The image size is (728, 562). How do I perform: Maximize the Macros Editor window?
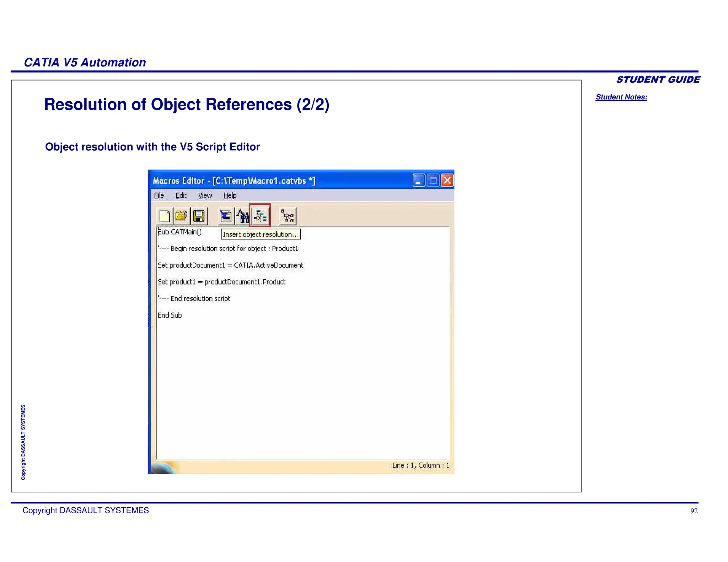pos(433,180)
